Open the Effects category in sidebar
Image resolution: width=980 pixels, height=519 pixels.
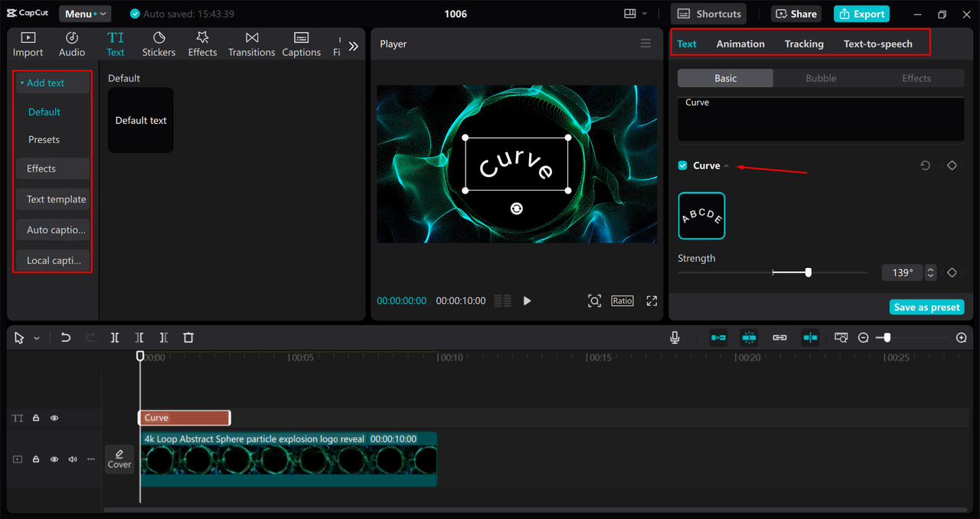(52, 168)
